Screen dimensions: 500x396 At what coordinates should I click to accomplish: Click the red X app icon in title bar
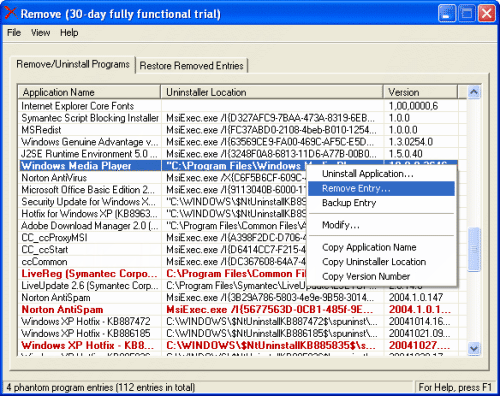coord(11,13)
